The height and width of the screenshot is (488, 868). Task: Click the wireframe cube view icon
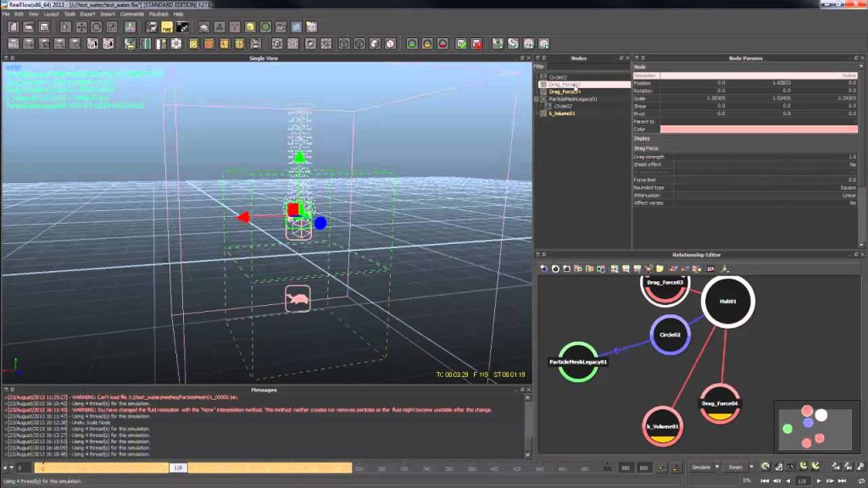point(344,44)
